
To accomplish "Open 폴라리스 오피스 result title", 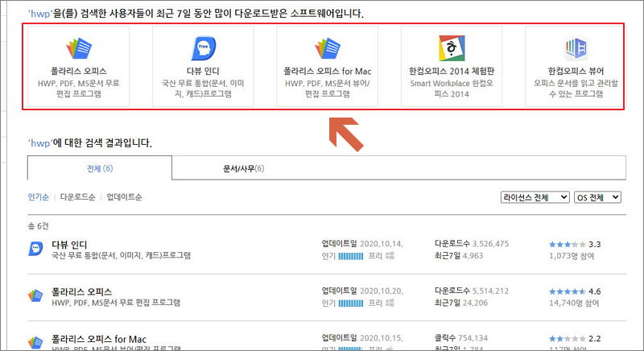I will point(82,292).
